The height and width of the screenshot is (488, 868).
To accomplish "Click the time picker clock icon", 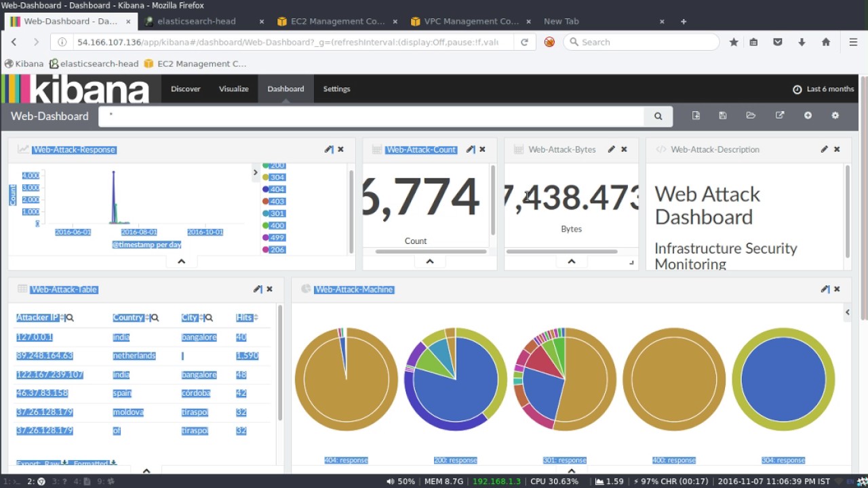I will point(797,89).
